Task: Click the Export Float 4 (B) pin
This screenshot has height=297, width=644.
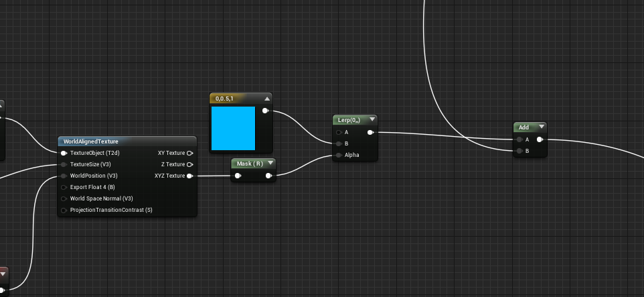Action: click(64, 187)
